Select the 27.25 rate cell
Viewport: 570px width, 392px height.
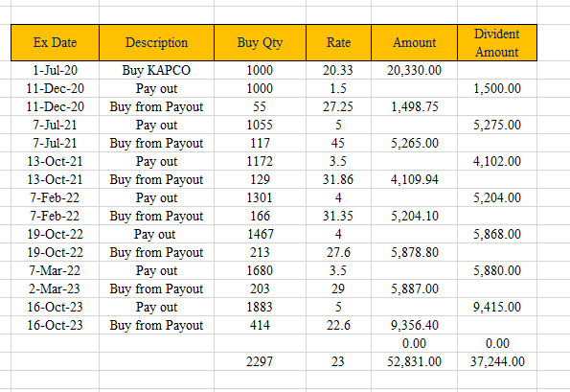(x=338, y=106)
